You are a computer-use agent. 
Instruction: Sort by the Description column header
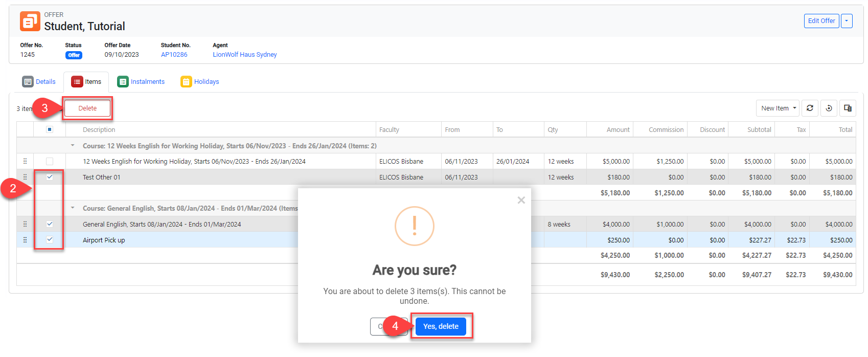[99, 130]
